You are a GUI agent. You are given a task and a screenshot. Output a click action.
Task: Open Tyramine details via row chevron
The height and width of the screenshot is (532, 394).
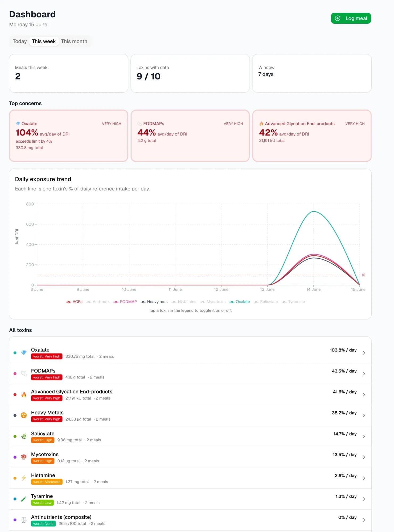pos(364,499)
